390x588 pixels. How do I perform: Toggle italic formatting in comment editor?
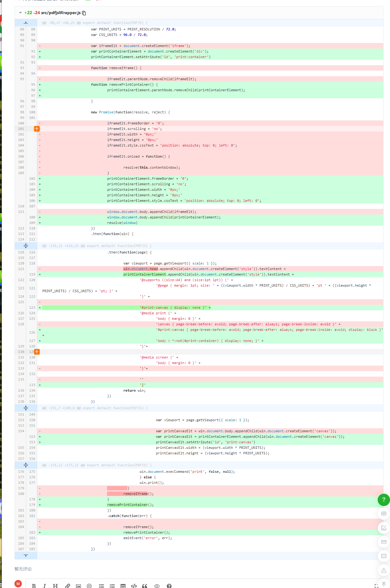[x=45, y=586]
